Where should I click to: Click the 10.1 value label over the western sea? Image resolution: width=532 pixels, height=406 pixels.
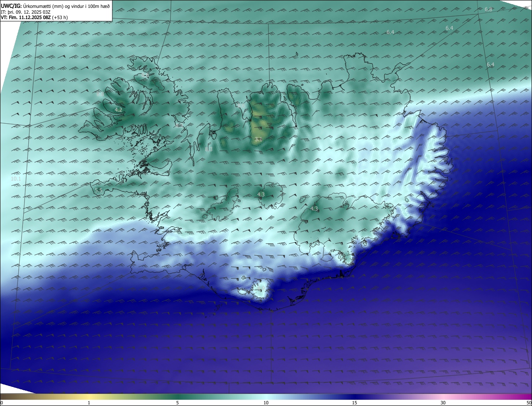pyautogui.click(x=16, y=179)
